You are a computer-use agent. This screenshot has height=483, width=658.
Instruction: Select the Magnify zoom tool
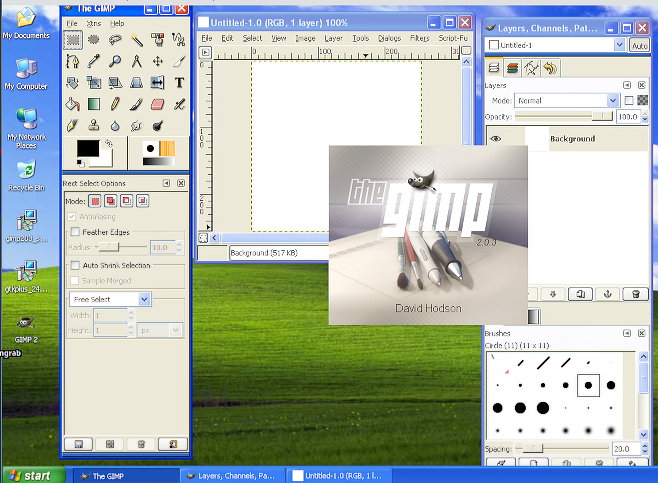tap(115, 61)
